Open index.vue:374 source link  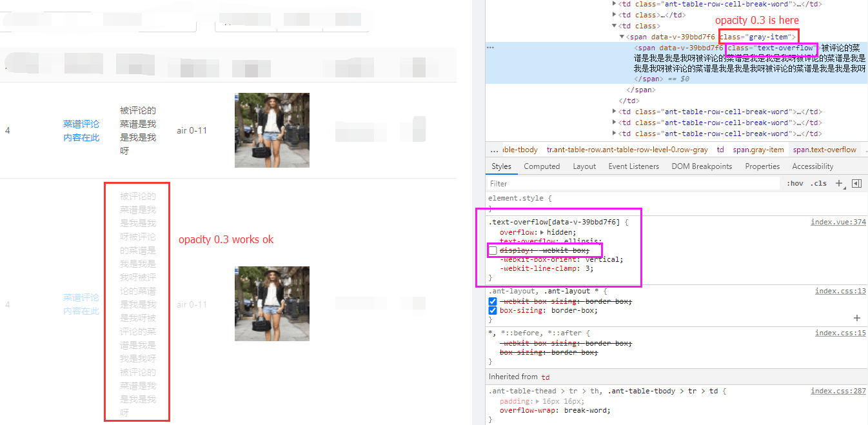pos(838,221)
